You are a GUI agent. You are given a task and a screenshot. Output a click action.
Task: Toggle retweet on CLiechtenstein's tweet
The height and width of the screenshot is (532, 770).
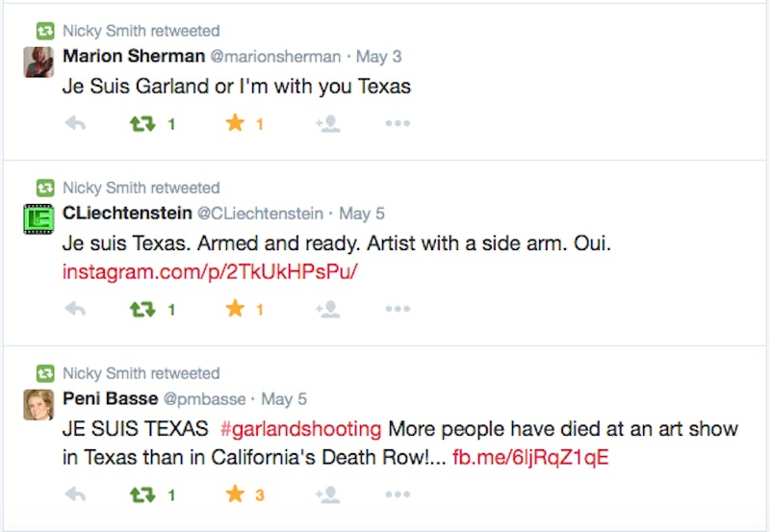coord(142,310)
